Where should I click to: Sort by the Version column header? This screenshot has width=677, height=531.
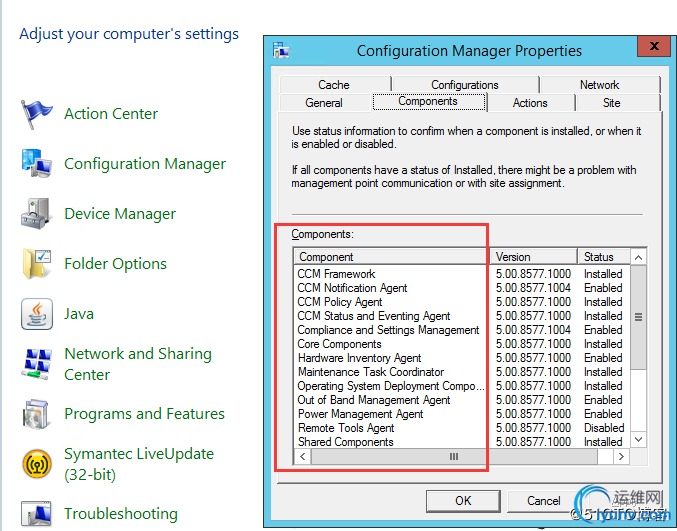534,257
